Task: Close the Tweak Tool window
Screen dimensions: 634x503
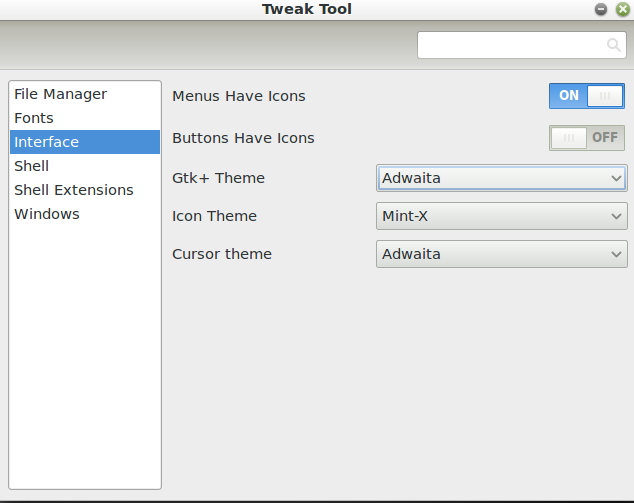Action: tap(622, 9)
